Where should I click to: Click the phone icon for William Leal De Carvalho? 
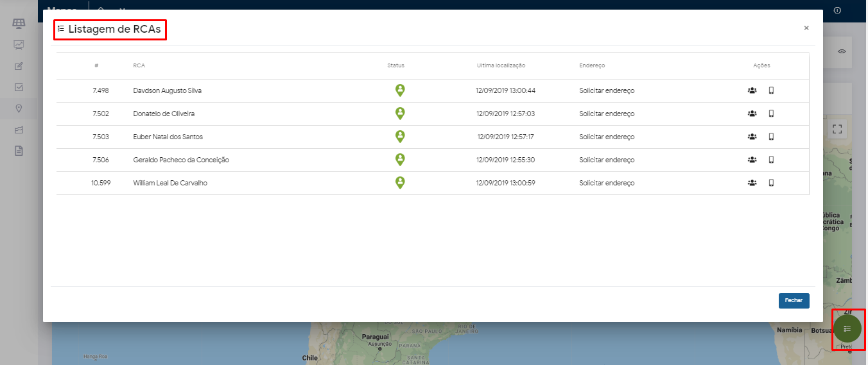click(x=771, y=183)
